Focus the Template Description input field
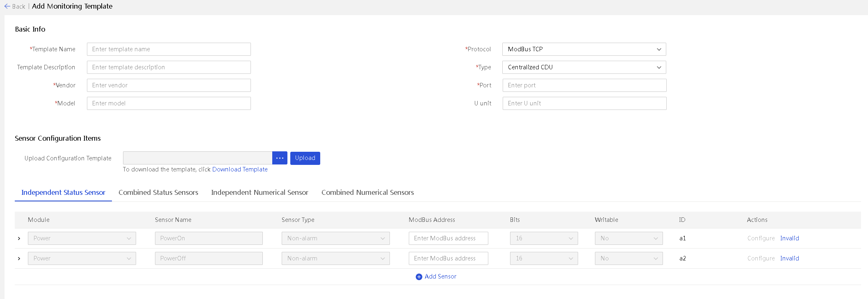Image resolution: width=868 pixels, height=299 pixels. coord(169,67)
